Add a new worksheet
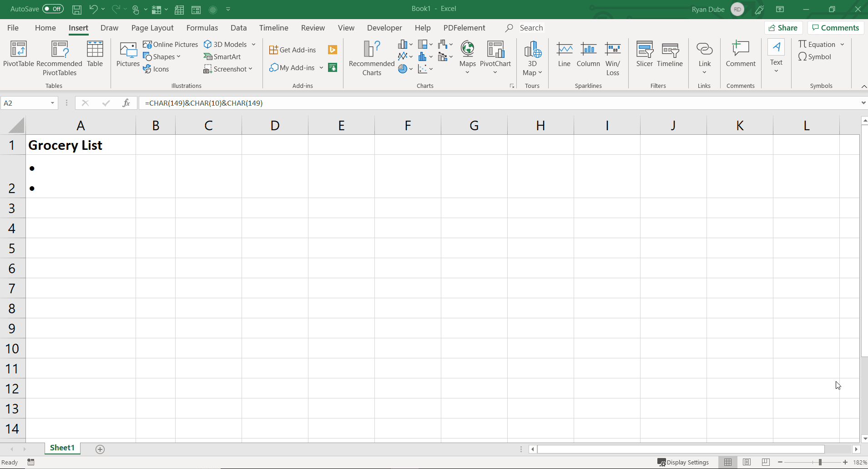 tap(100, 449)
